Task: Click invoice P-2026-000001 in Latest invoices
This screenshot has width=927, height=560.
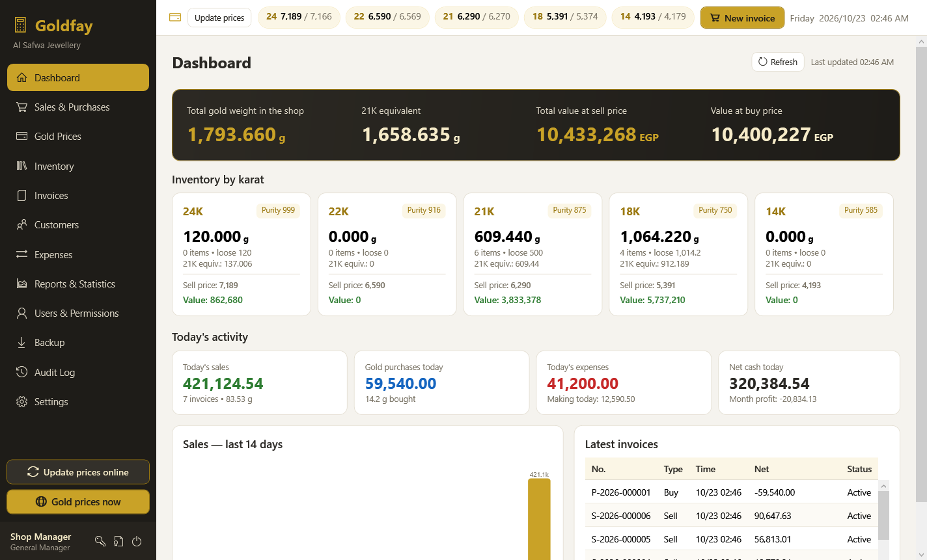Action: point(732,492)
